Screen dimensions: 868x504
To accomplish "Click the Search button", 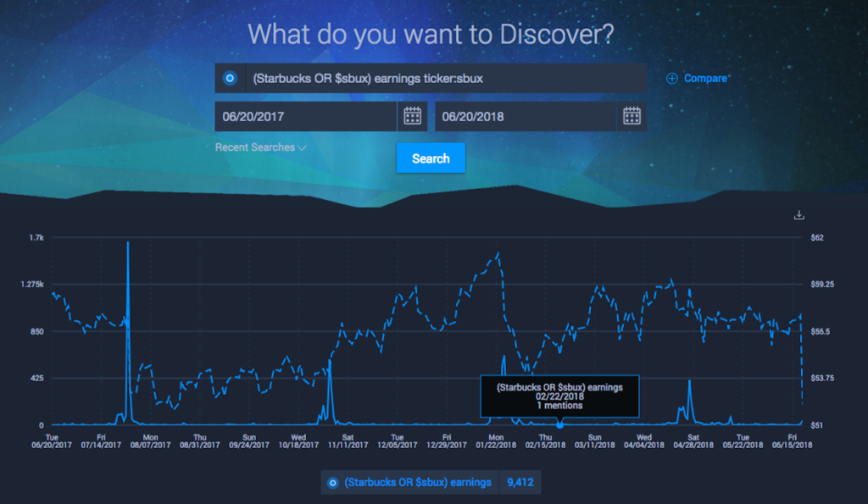I will [431, 158].
